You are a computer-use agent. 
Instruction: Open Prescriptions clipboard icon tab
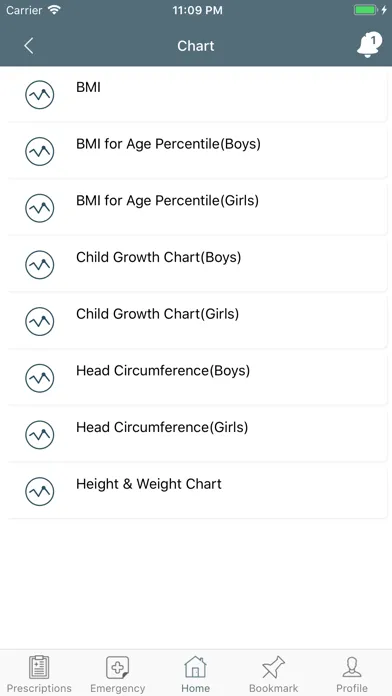click(39, 674)
